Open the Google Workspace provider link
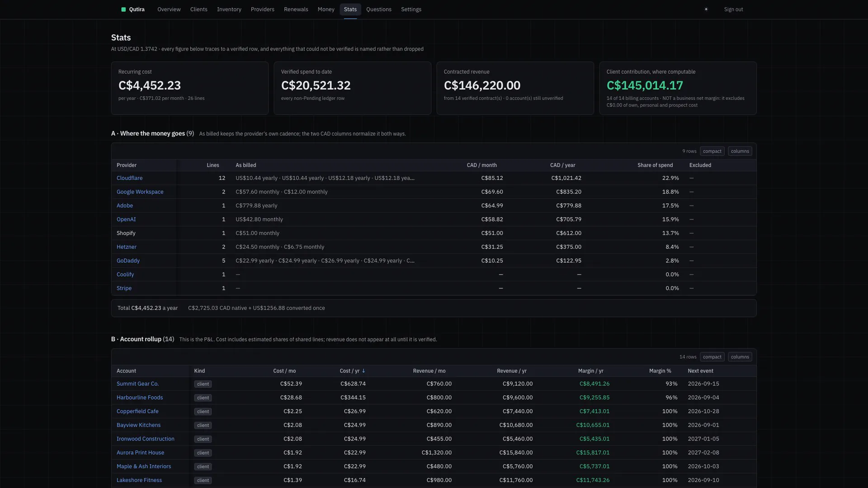Screen dimensions: 868x488 140,192
